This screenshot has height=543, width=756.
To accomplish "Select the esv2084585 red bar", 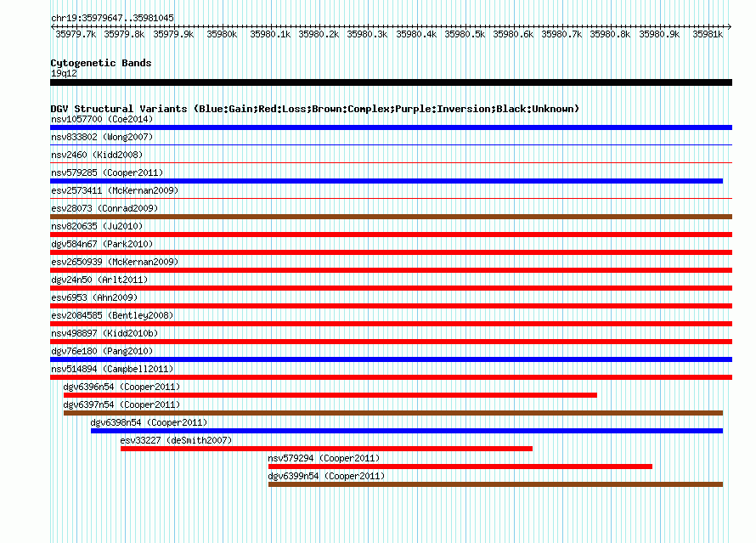I will coord(391,324).
